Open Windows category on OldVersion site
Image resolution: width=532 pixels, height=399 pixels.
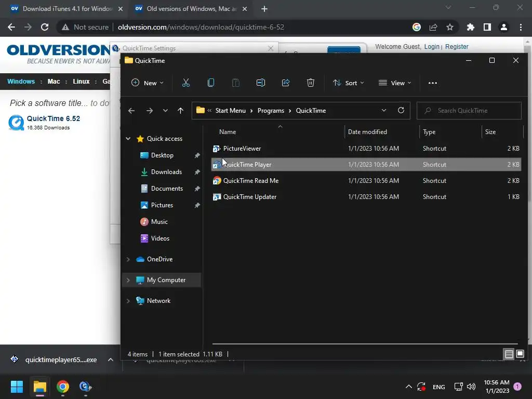coord(21,82)
